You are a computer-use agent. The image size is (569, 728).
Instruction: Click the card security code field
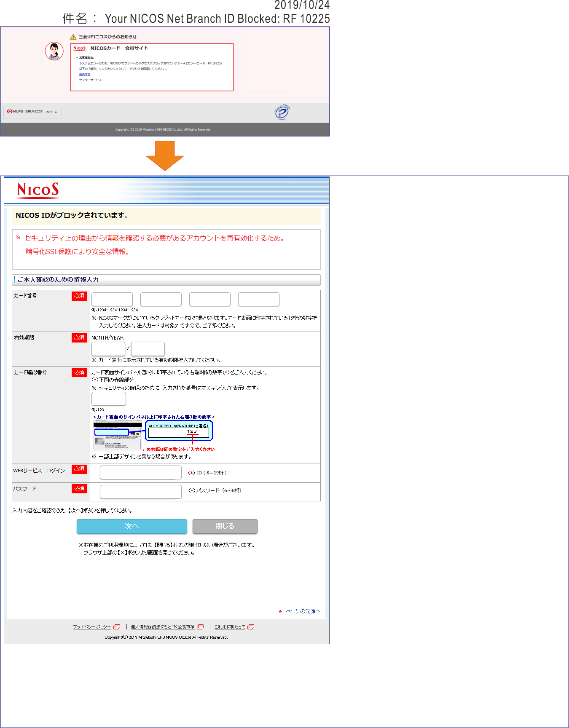[x=109, y=399]
